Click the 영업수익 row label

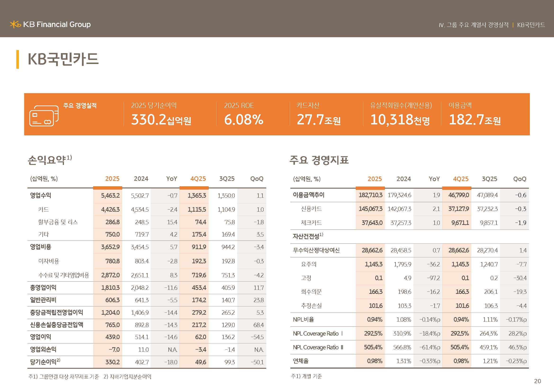[x=41, y=195]
